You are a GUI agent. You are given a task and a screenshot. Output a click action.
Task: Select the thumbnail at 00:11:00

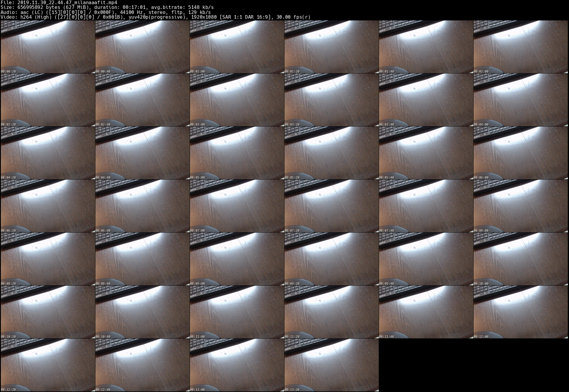point(237,312)
